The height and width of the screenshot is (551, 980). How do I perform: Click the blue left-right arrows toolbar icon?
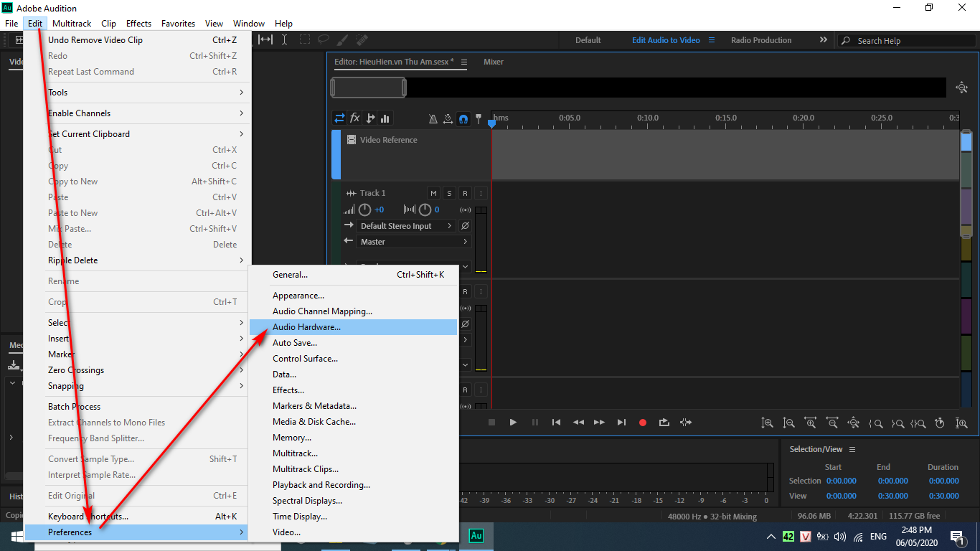click(339, 118)
